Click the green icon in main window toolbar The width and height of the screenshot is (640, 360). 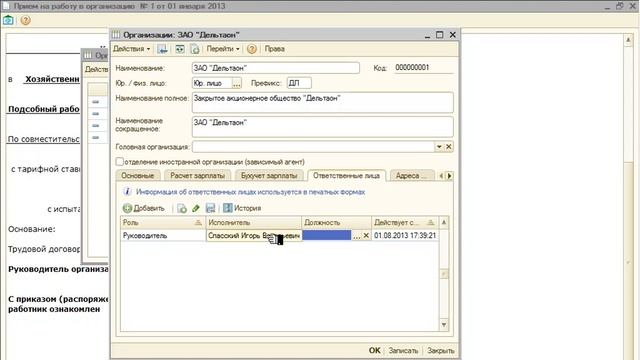click(8, 20)
